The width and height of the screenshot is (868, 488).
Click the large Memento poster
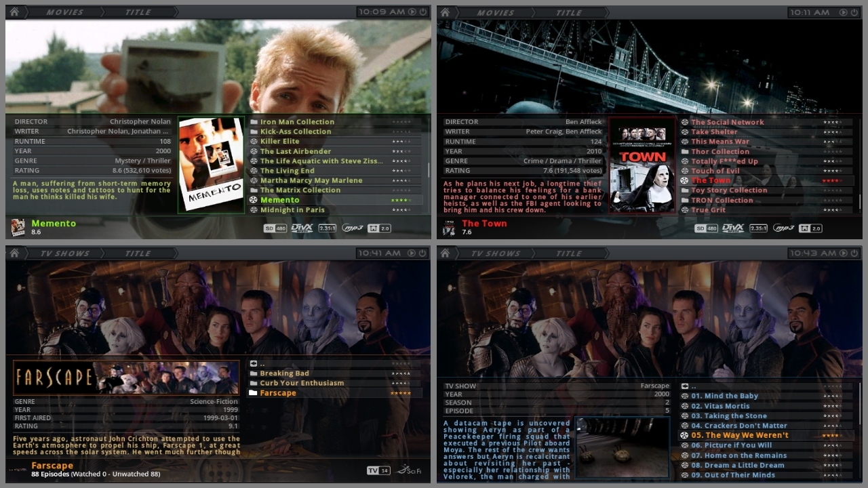pyautogui.click(x=211, y=165)
